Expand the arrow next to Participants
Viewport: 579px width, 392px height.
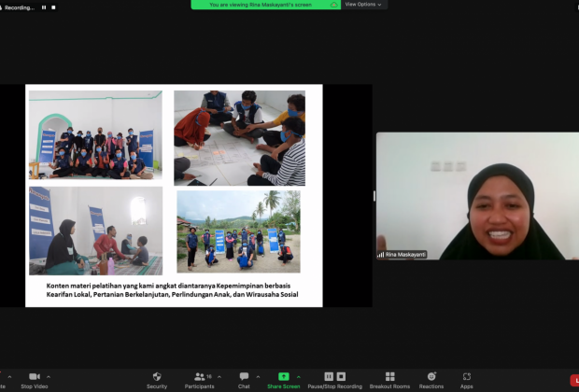tap(220, 376)
